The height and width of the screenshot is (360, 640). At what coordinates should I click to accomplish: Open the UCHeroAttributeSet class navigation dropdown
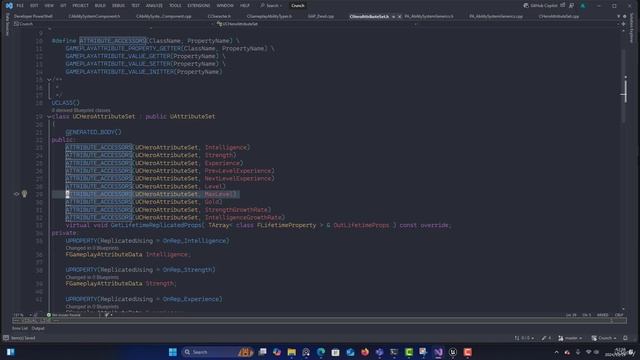point(316,24)
